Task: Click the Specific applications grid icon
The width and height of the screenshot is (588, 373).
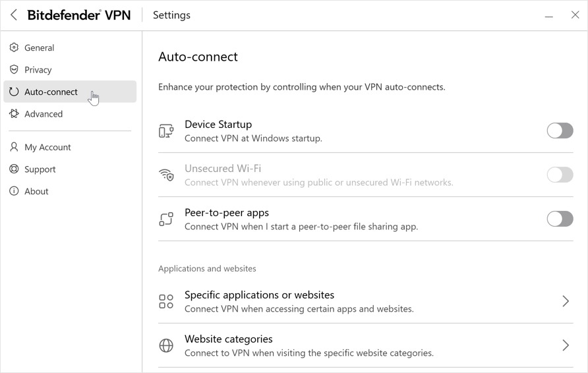Action: point(166,301)
